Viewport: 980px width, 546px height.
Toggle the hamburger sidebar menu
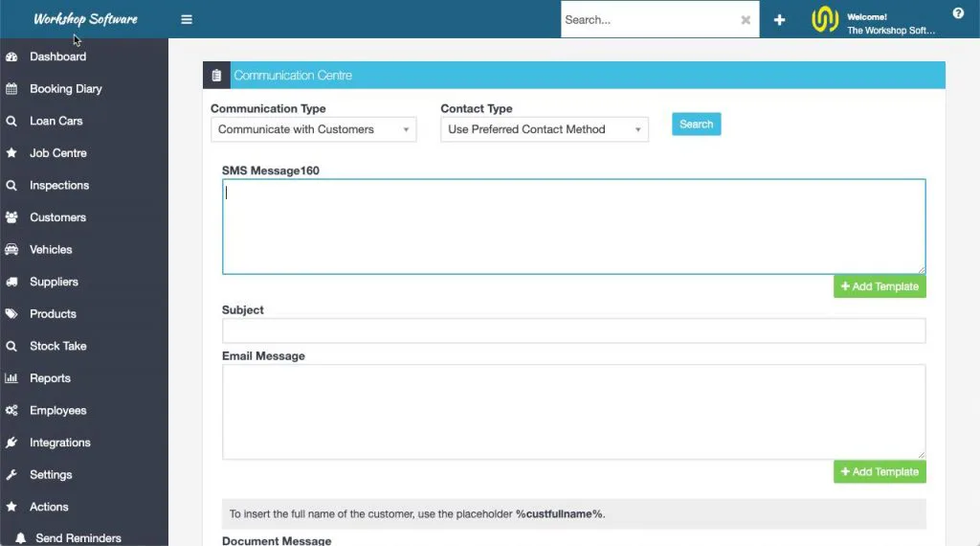tap(187, 19)
